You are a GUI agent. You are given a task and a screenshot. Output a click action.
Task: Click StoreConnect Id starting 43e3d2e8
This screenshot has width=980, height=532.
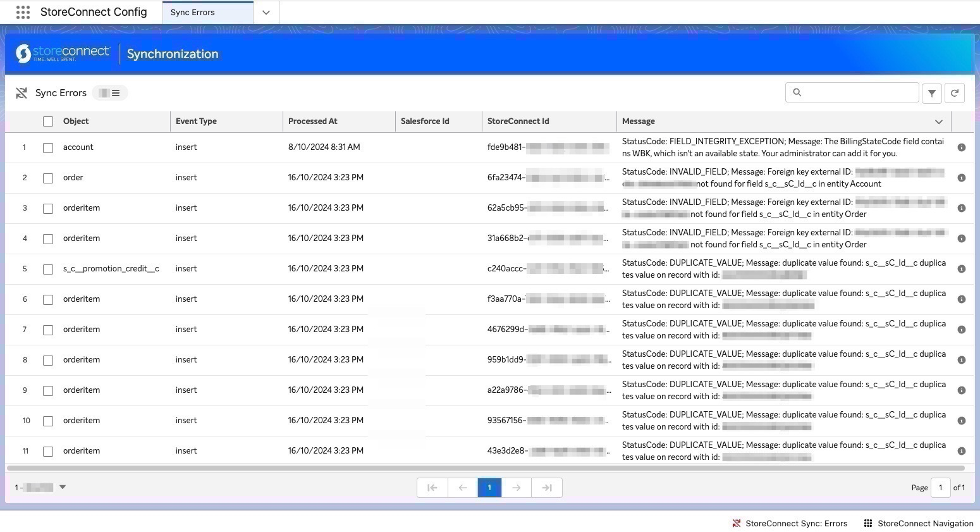[548, 451]
